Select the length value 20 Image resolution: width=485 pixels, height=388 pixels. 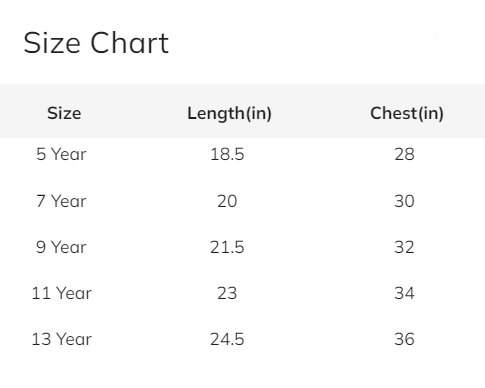[x=227, y=201]
